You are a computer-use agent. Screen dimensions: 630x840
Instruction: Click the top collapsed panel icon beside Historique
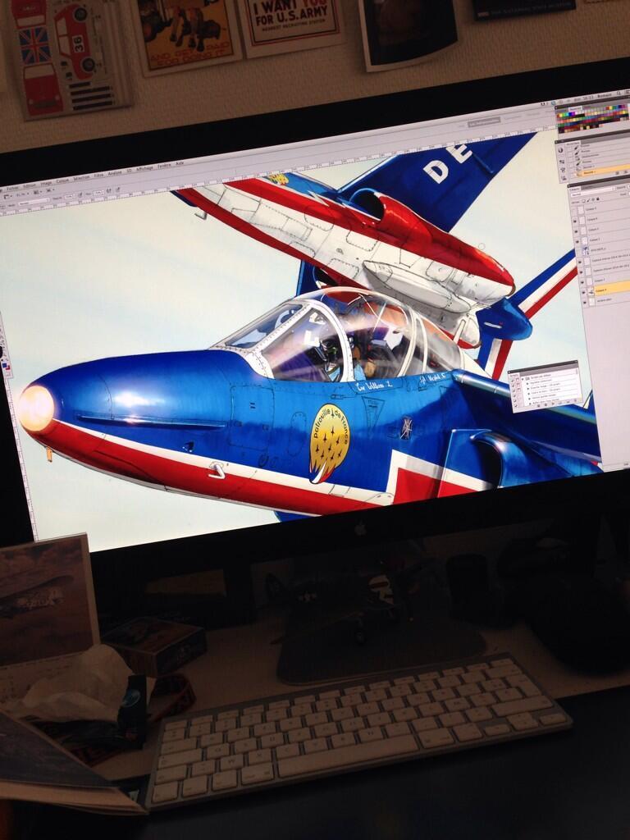560,150
